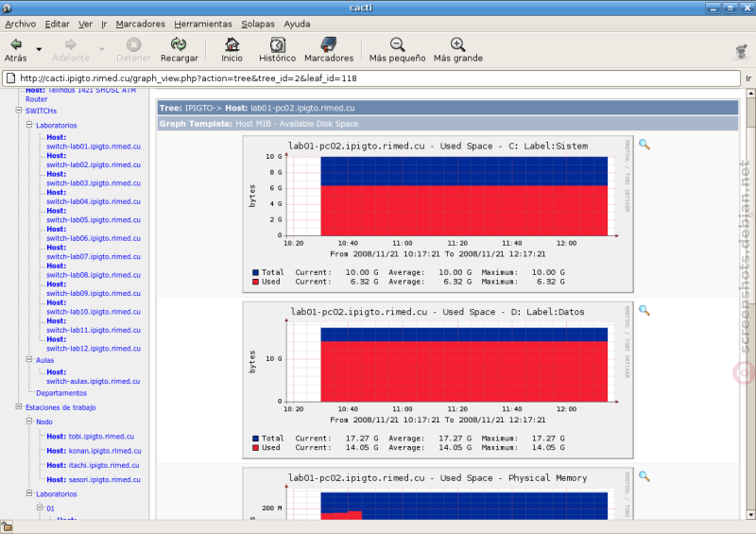Open host sasori.ipigto.rimed.cu
The height and width of the screenshot is (534, 756).
[x=94, y=480]
